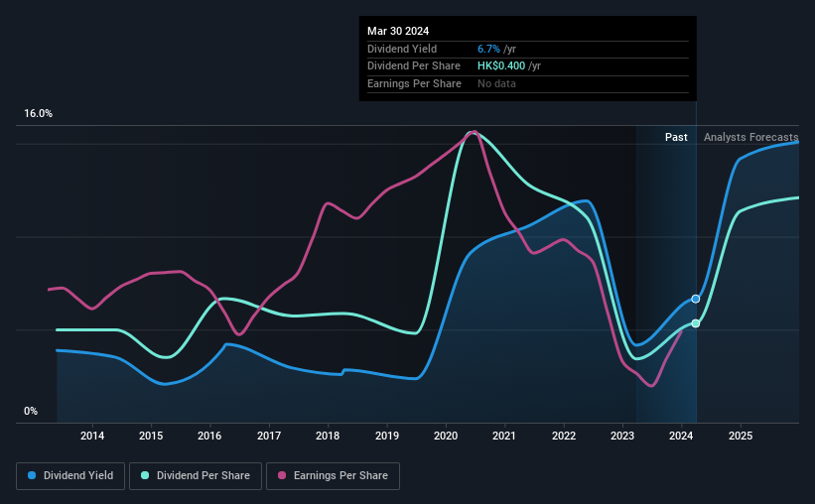The width and height of the screenshot is (815, 504).
Task: Click the No data earnings value
Action: point(496,83)
